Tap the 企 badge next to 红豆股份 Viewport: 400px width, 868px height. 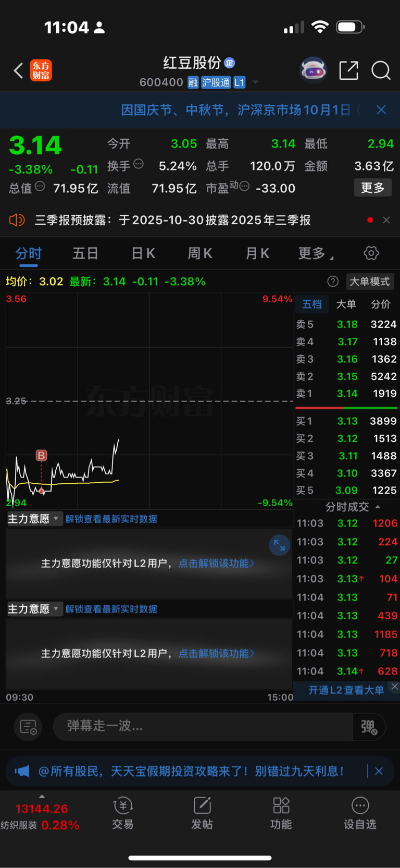pyautogui.click(x=230, y=63)
